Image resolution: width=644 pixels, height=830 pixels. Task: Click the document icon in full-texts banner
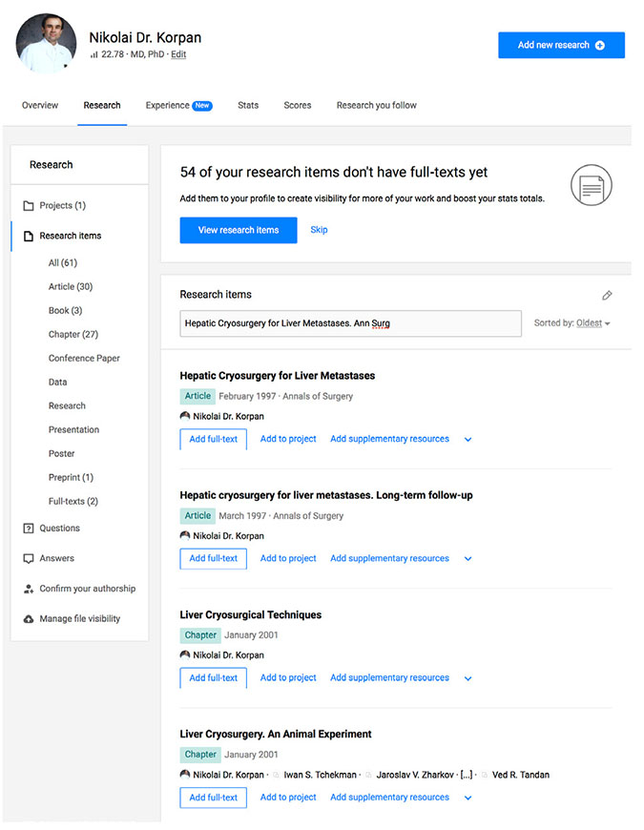pos(591,185)
